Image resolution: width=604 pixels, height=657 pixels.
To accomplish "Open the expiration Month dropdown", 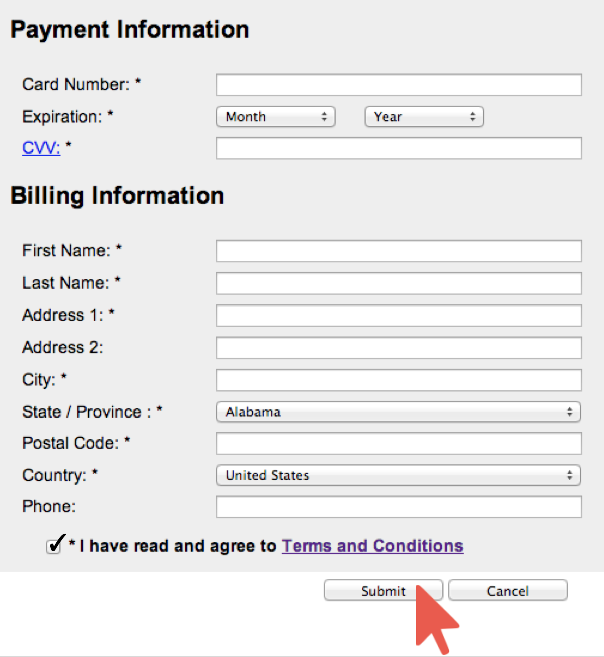I will pyautogui.click(x=276, y=116).
